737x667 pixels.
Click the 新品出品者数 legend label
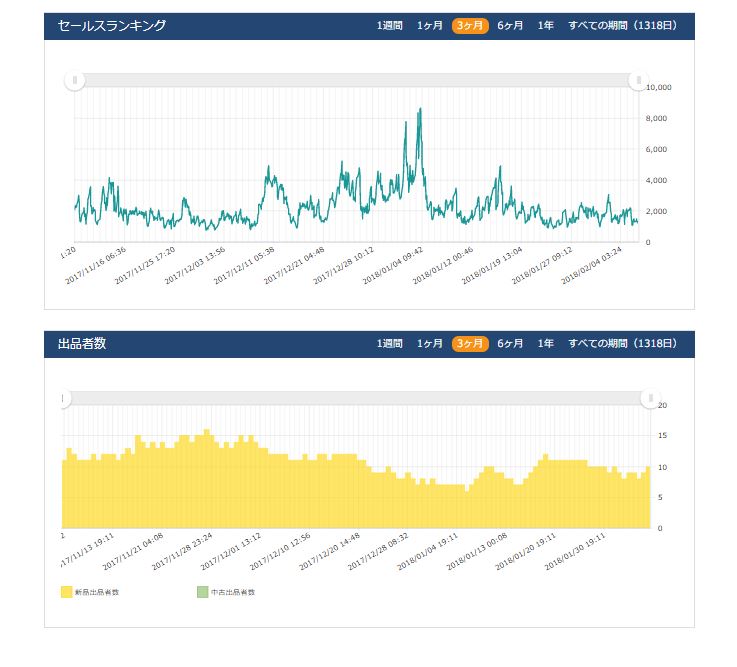(x=97, y=592)
